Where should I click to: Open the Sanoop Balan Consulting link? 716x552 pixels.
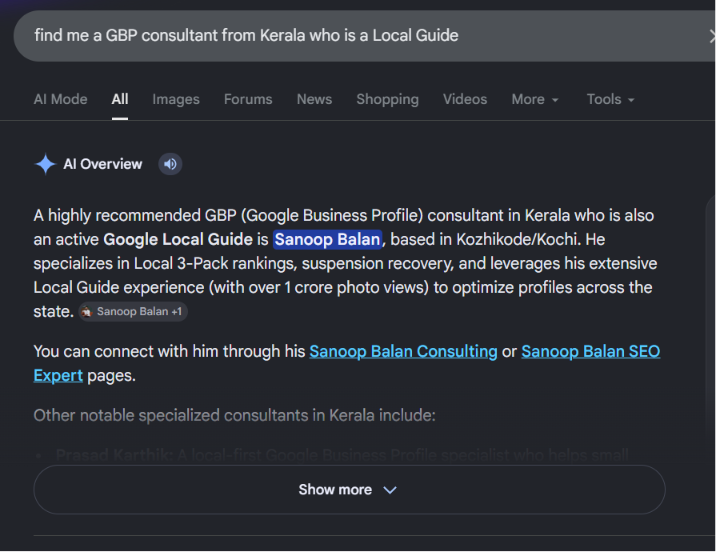click(x=403, y=352)
